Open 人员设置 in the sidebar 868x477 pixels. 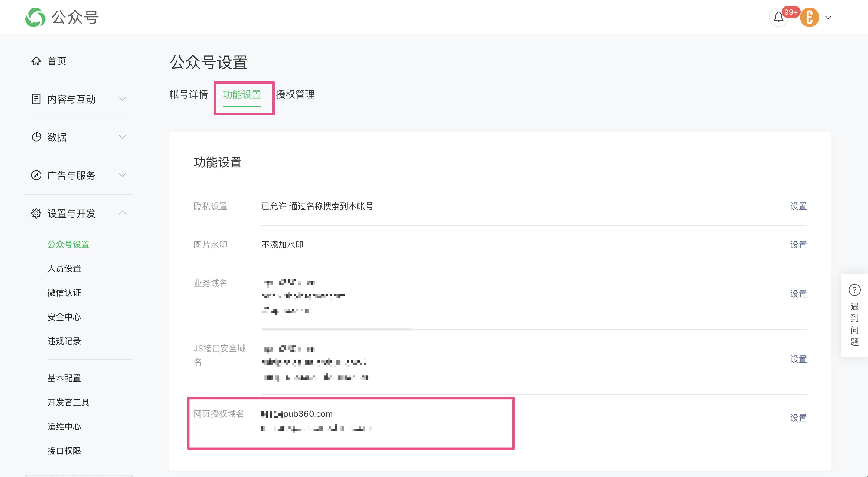coord(64,268)
